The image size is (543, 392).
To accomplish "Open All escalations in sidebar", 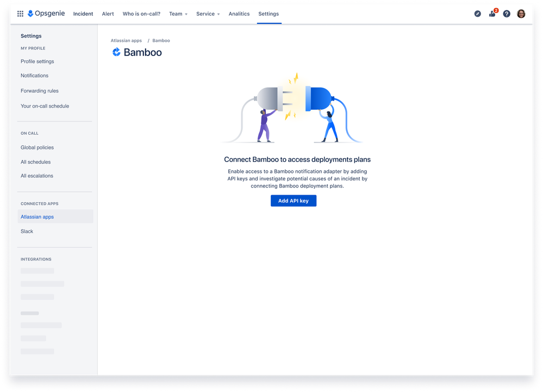I will 37,176.
